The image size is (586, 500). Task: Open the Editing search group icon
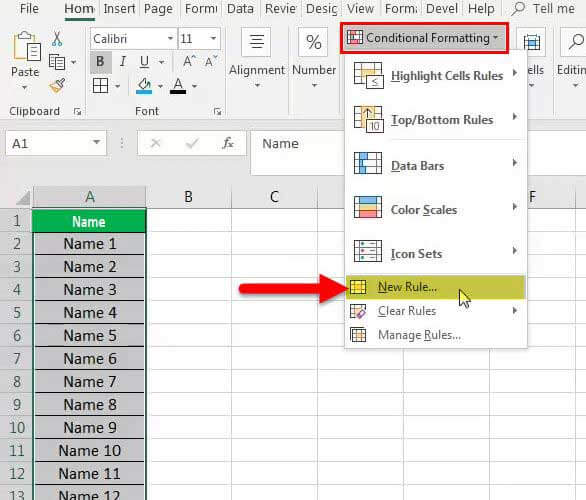(x=575, y=42)
